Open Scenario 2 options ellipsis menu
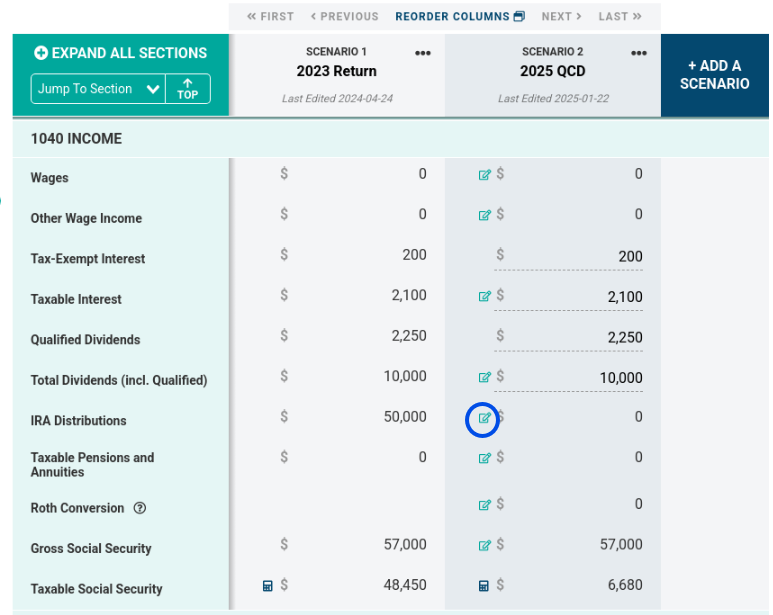Image resolution: width=773 pixels, height=615 pixels. (x=638, y=53)
